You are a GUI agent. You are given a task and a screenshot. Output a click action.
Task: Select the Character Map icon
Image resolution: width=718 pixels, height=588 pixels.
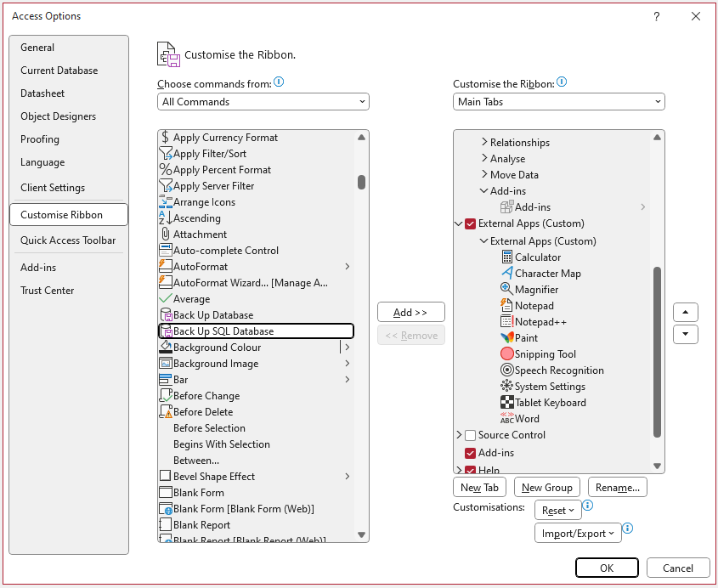506,273
